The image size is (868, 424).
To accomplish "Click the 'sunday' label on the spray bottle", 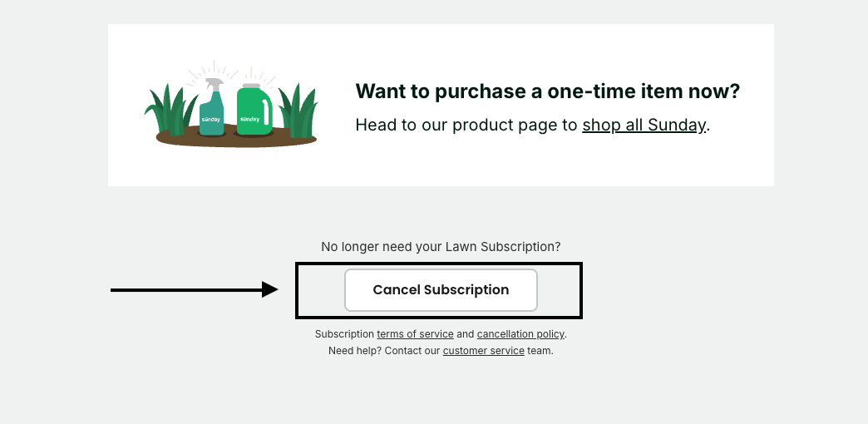I will pyautogui.click(x=211, y=121).
